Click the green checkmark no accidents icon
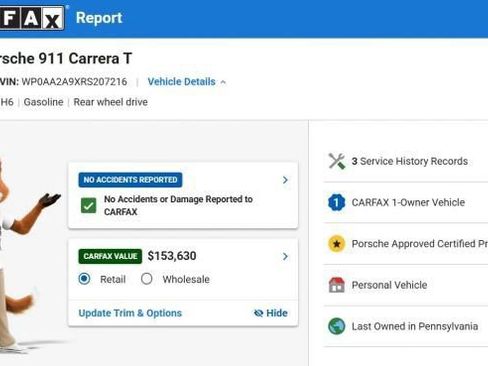The width and height of the screenshot is (488, 366). pos(89,205)
